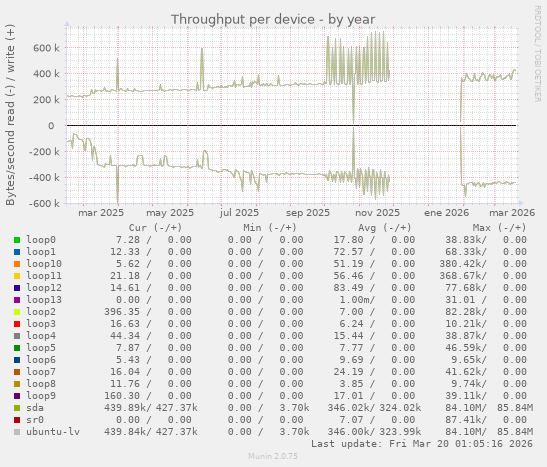Click the loop9 dark purple legend swatch
Image resolution: width=547 pixels, height=467 pixels.
(17, 396)
